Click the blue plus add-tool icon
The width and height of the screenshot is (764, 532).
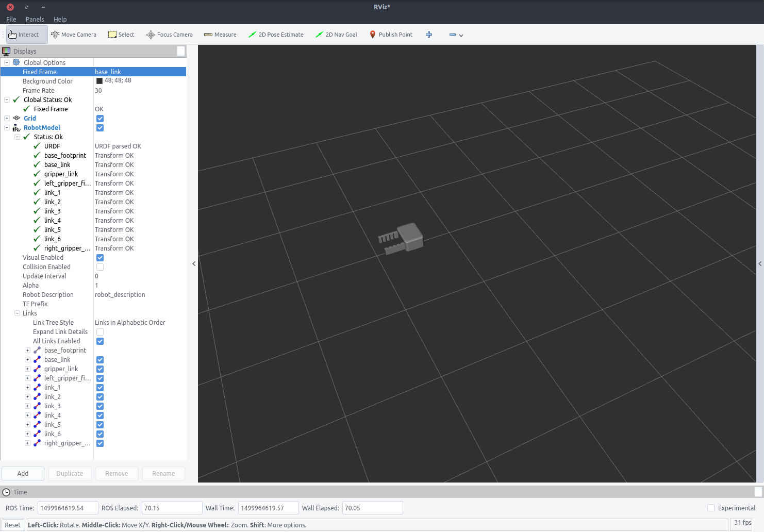click(429, 35)
